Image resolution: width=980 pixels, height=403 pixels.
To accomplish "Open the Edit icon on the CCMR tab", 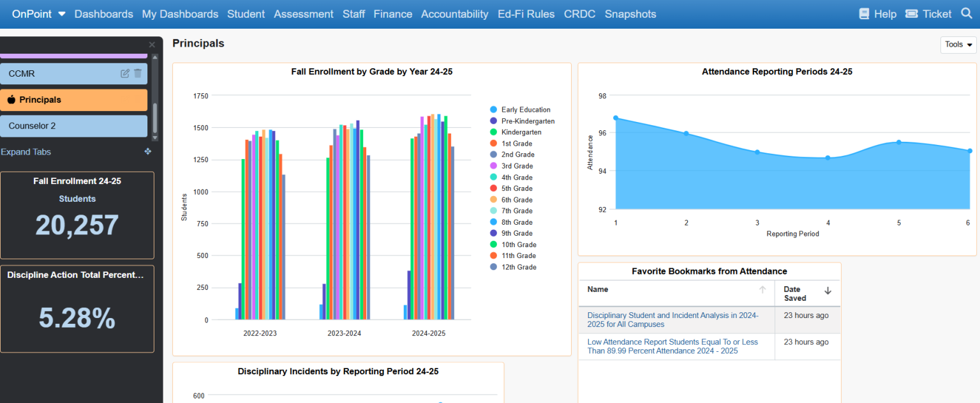I will [x=125, y=73].
